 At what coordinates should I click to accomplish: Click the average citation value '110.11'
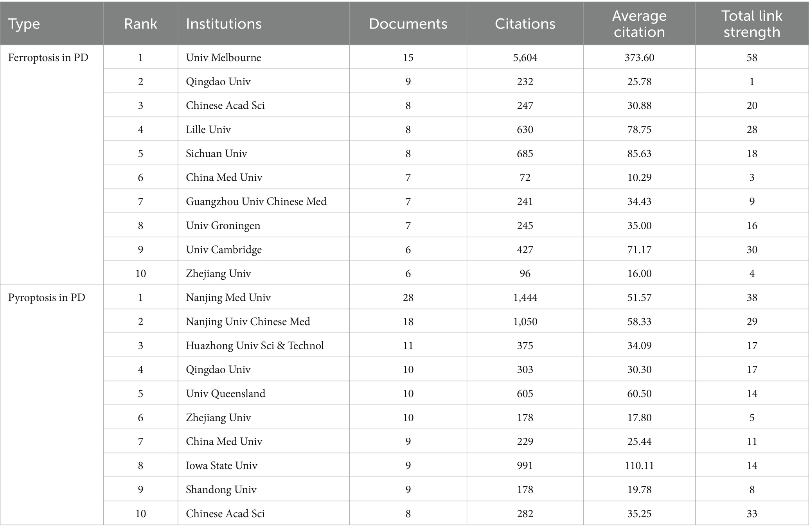pyautogui.click(x=639, y=466)
